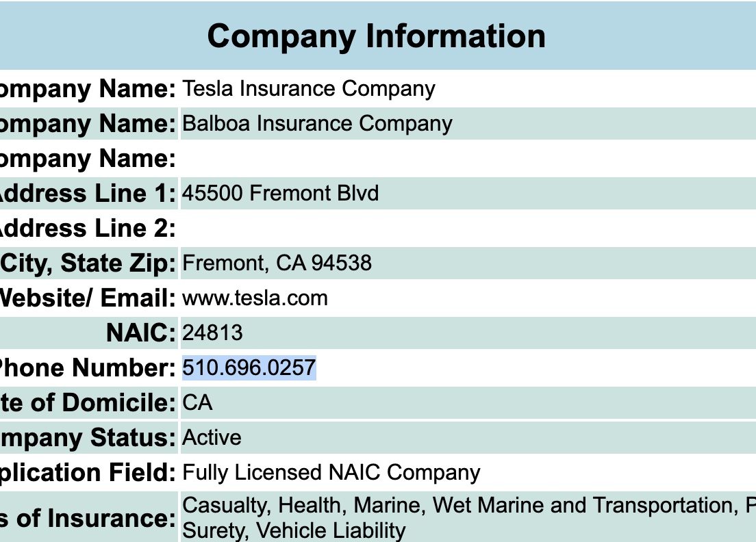Click the City, State Zip label

click(88, 263)
